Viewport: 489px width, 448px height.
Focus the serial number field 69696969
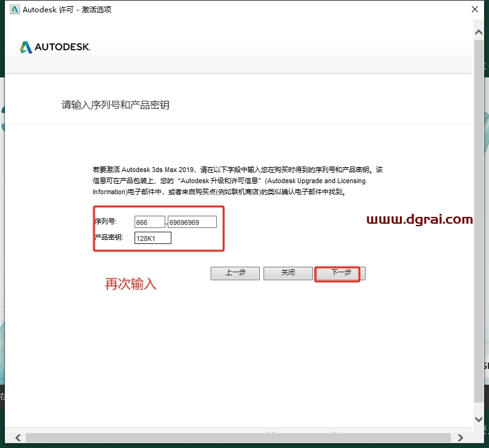click(x=192, y=222)
